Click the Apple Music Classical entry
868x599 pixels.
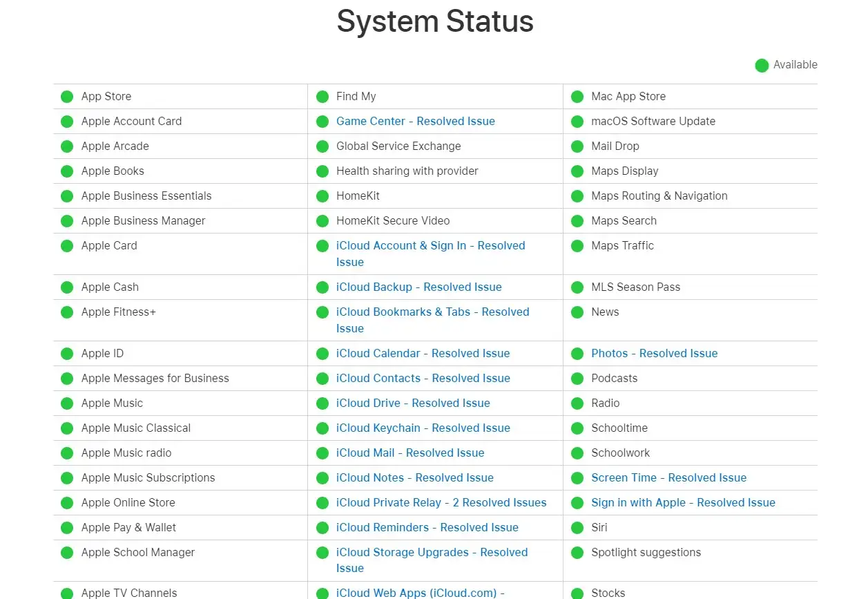pos(136,428)
